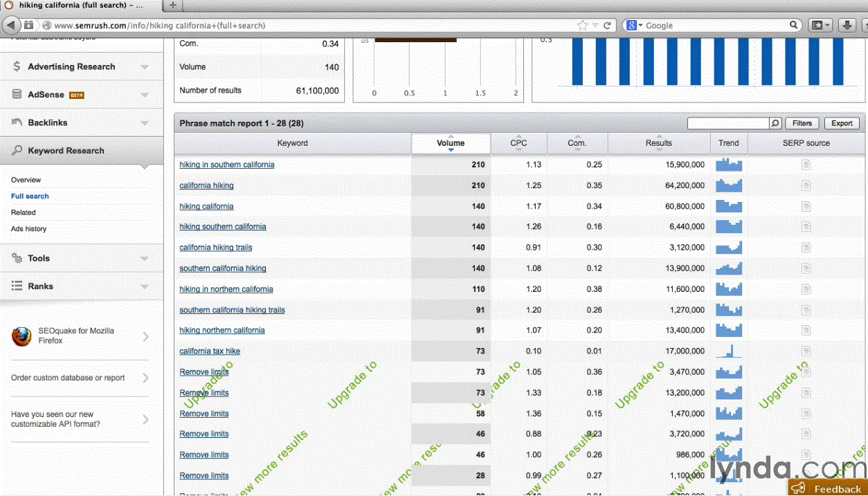Expand the AdSense menu arrow
The width and height of the screenshot is (868, 496).
[x=145, y=95]
